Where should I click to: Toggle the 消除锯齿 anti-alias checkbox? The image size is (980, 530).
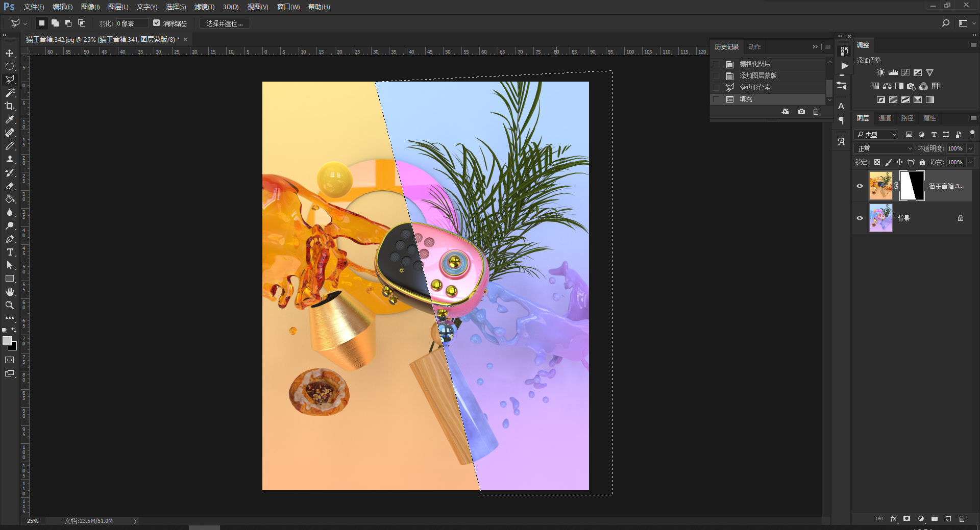pos(157,23)
